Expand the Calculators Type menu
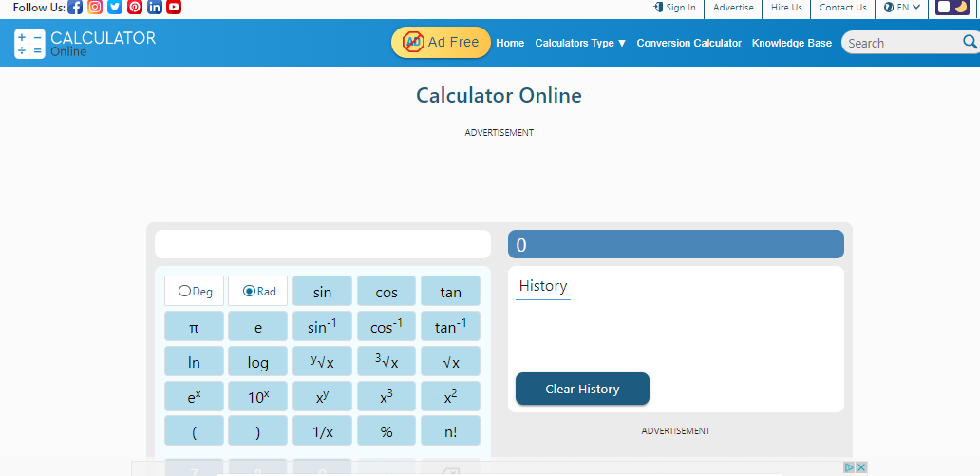 [x=580, y=43]
